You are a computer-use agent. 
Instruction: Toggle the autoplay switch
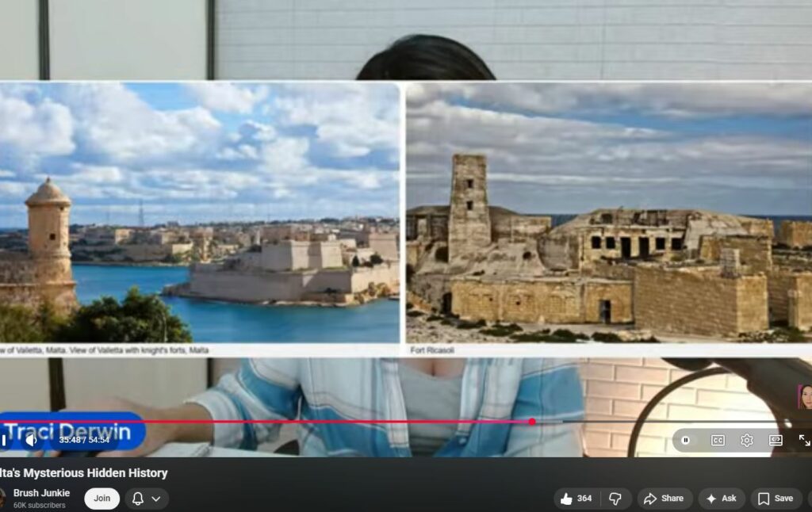(686, 440)
